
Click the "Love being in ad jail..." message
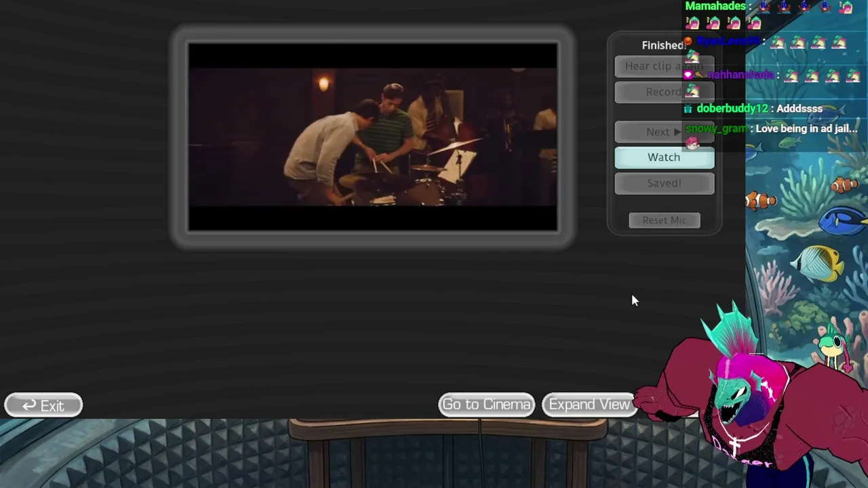tap(806, 129)
